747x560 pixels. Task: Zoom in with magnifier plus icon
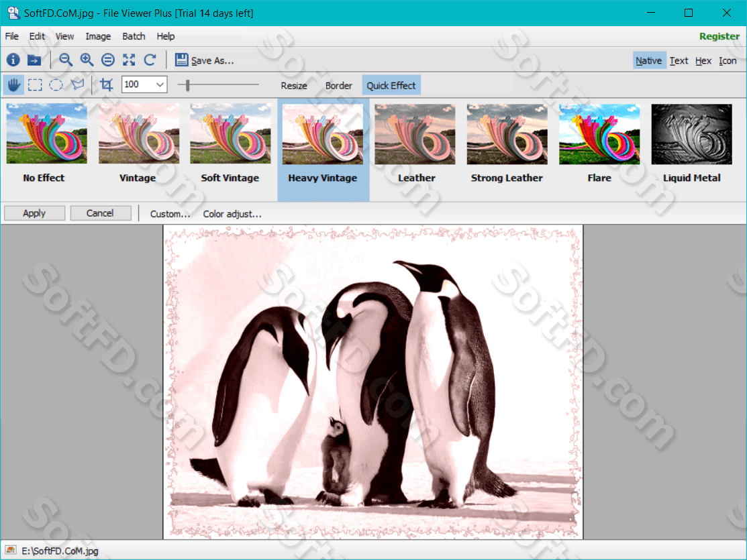pos(87,60)
